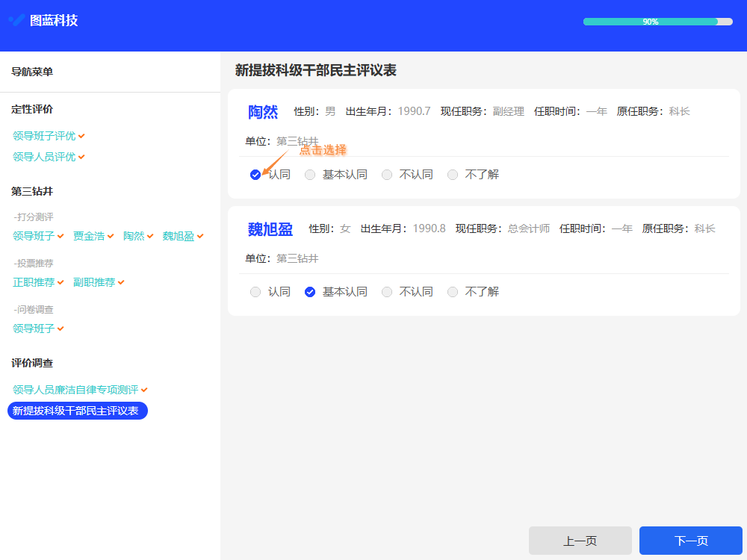Open 领导班子 under 打分测评
This screenshot has height=560, width=747.
pyautogui.click(x=34, y=234)
